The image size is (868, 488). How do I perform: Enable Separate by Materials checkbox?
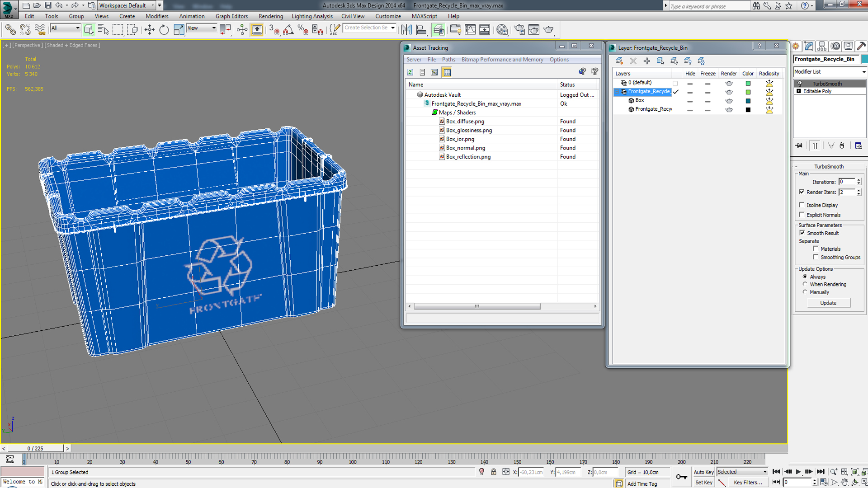coord(816,249)
